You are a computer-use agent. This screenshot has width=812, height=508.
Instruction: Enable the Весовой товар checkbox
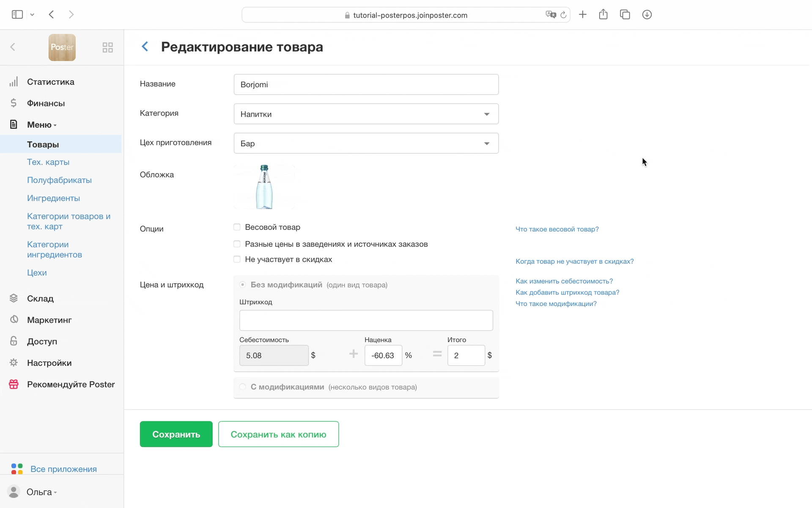[x=237, y=227]
